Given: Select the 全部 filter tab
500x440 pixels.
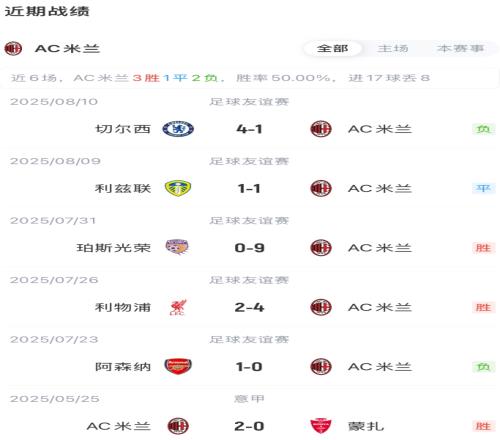Looking at the screenshot, I should pos(332,49).
